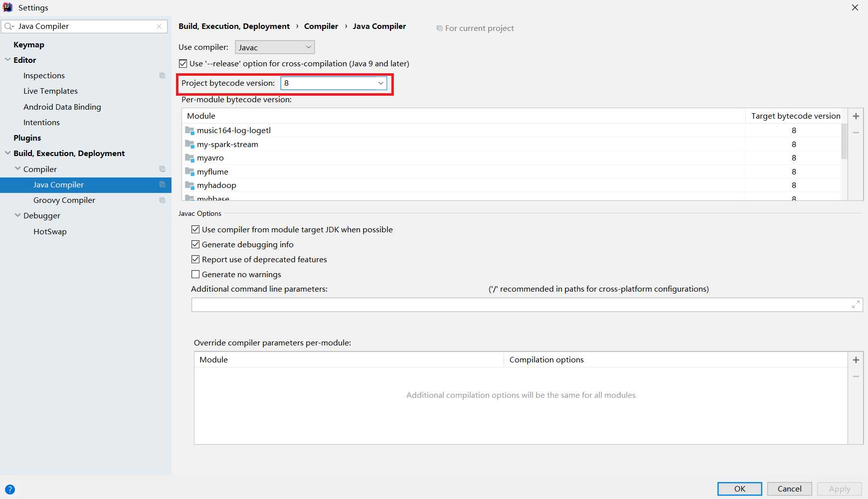Click project-level icon beside Groovy Compiler
This screenshot has width=868, height=499.
click(x=162, y=200)
